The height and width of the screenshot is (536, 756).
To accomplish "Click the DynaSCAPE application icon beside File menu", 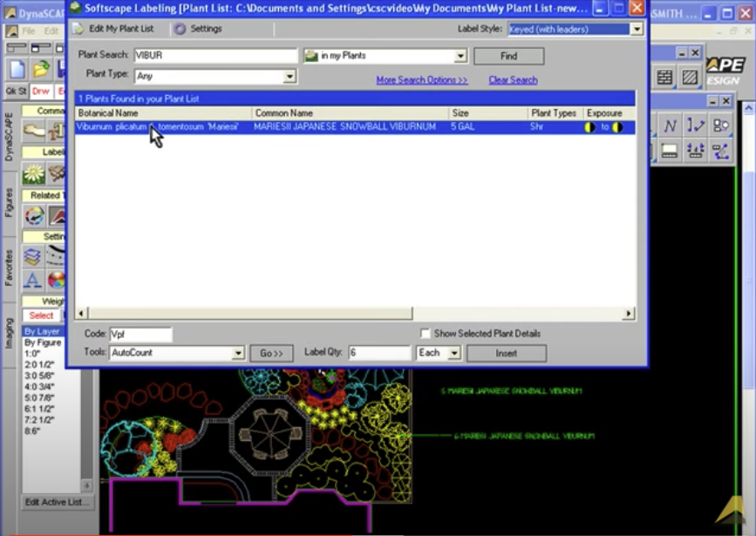I will click(11, 31).
